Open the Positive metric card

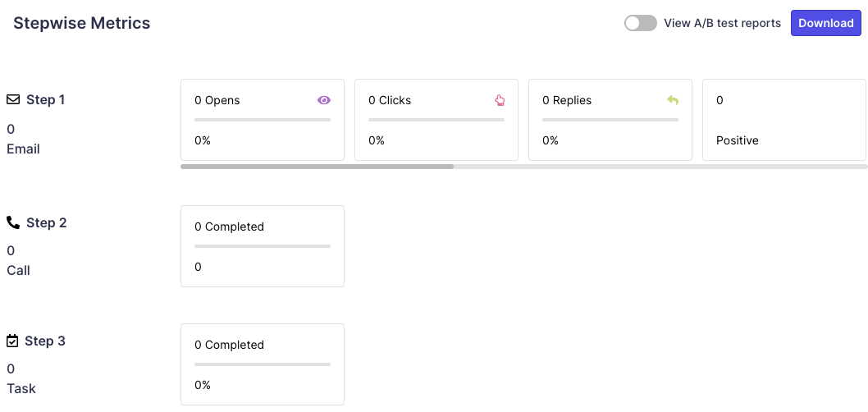pyautogui.click(x=784, y=120)
